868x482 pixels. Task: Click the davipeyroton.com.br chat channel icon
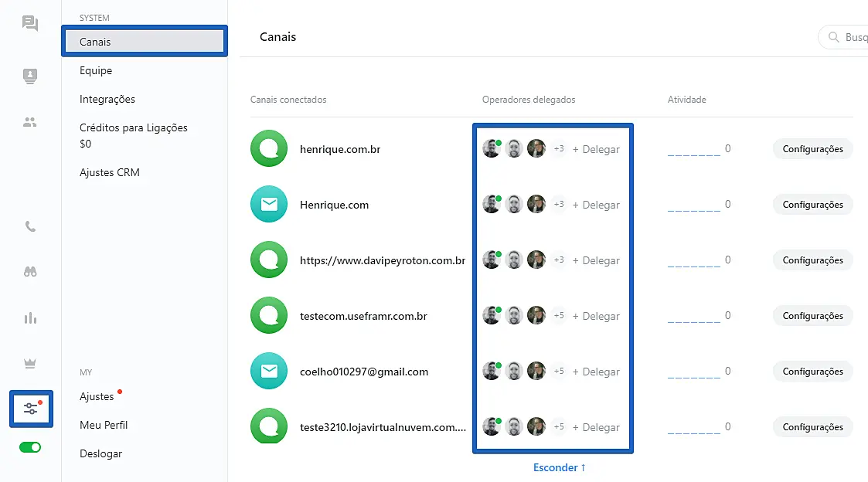pyautogui.click(x=269, y=260)
